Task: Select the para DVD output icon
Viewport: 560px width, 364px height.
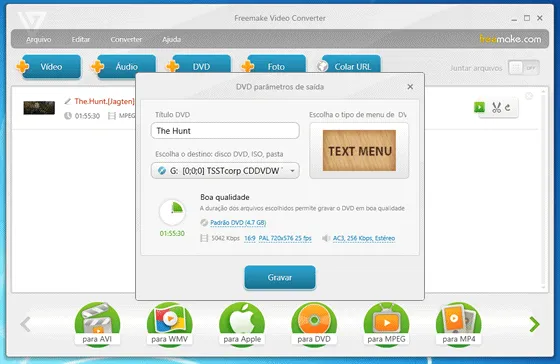Action: coord(314,324)
